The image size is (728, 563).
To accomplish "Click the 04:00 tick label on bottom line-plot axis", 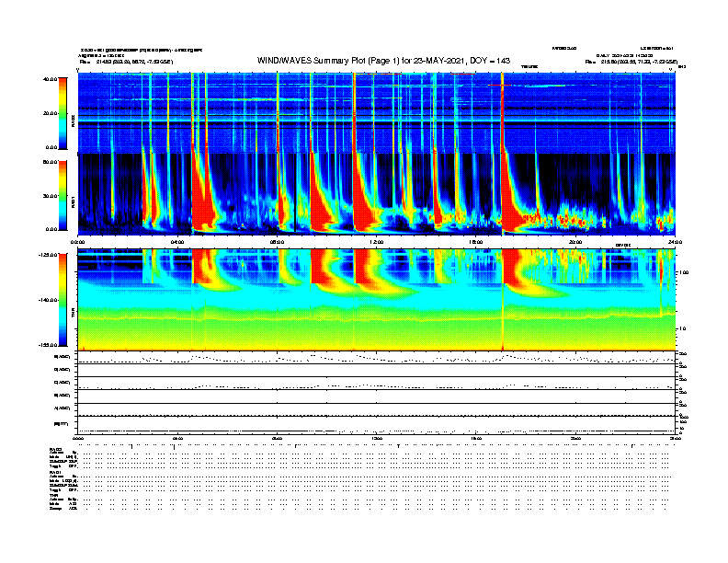I will 177,439.
